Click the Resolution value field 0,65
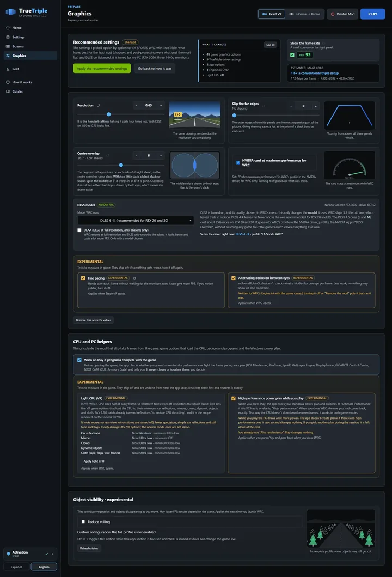The height and width of the screenshot is (577, 392). pyautogui.click(x=149, y=106)
